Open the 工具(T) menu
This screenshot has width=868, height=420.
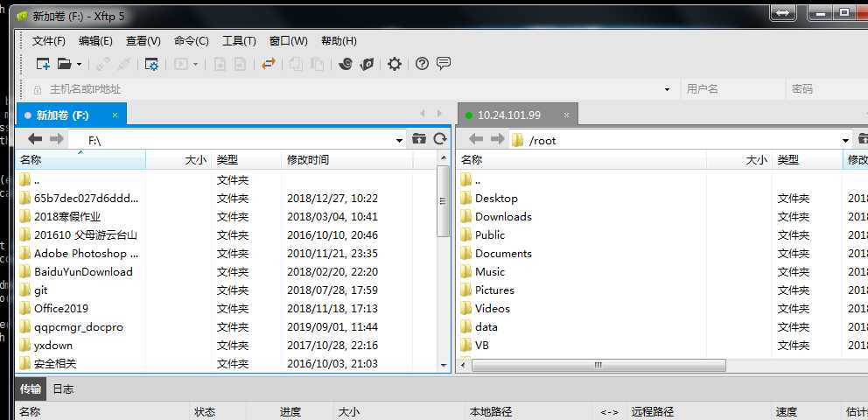239,41
